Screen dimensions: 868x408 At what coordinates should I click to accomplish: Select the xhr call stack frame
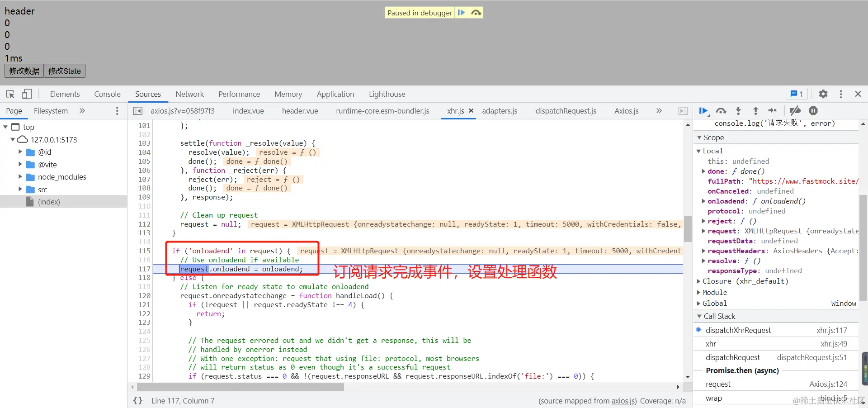(776, 344)
